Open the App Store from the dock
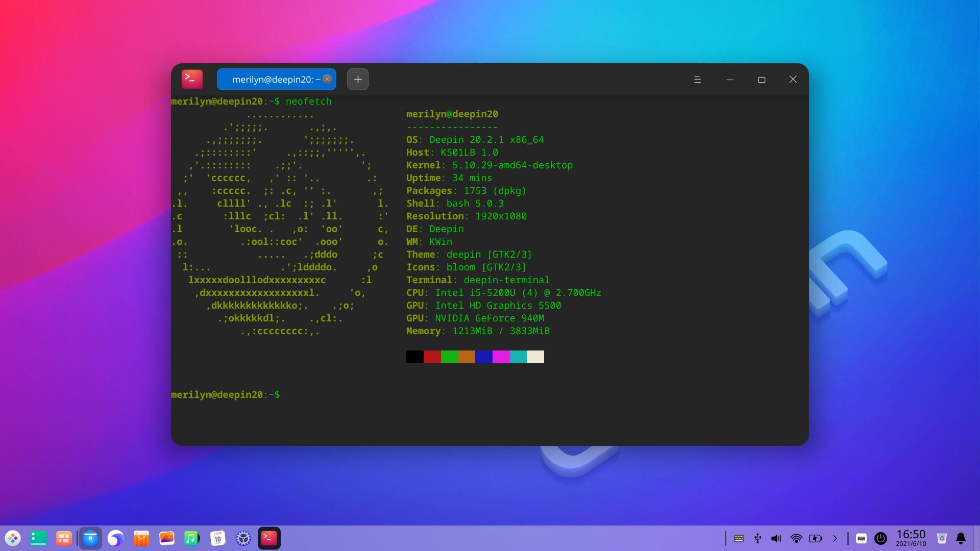 pyautogui.click(x=141, y=538)
